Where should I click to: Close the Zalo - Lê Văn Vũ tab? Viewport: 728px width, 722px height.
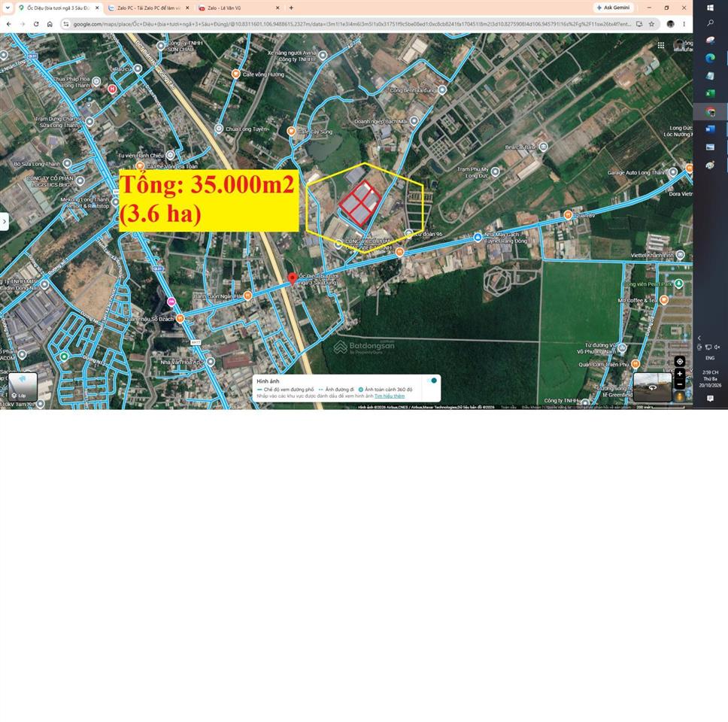coord(278,8)
